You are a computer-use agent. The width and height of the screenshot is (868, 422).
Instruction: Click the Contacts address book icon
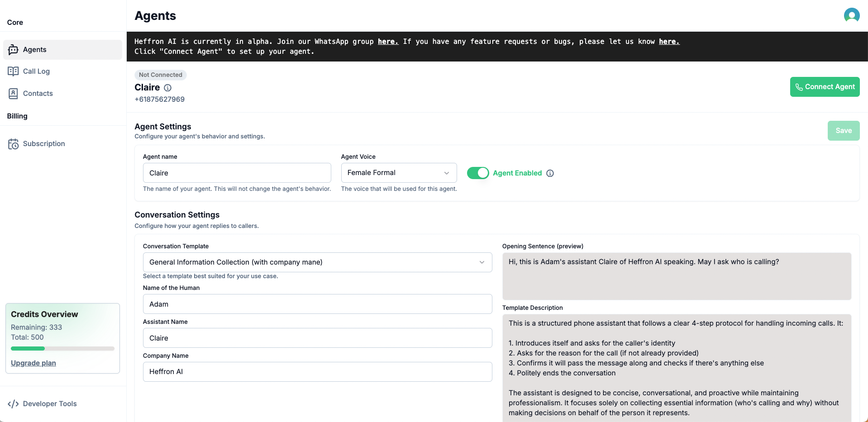pyautogui.click(x=14, y=94)
